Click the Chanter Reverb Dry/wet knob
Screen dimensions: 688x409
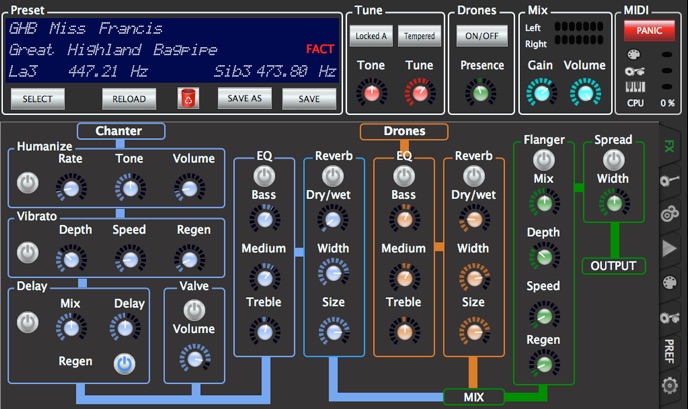(333, 219)
